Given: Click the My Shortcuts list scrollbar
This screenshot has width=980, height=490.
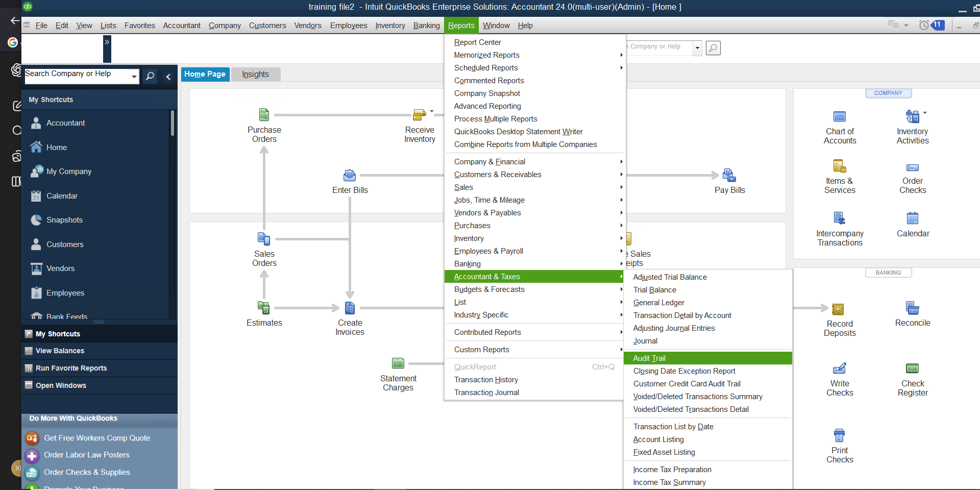Looking at the screenshot, I should [x=173, y=123].
